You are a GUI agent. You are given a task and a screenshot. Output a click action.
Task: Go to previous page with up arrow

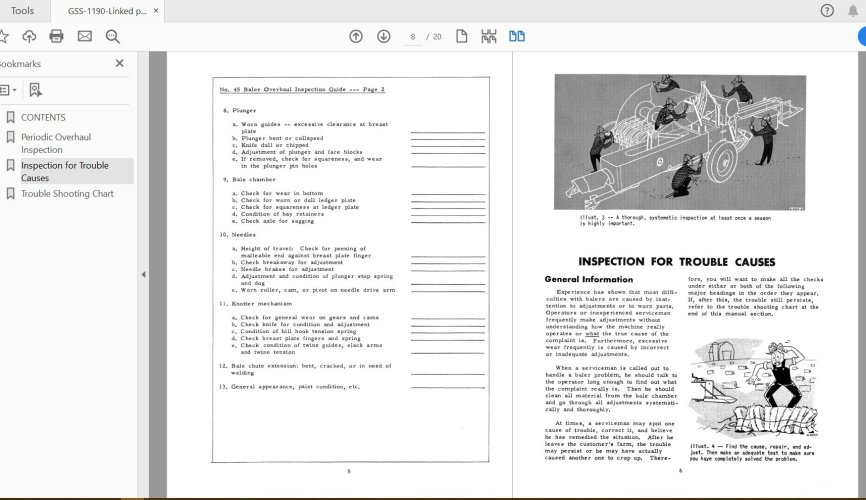[x=356, y=36]
